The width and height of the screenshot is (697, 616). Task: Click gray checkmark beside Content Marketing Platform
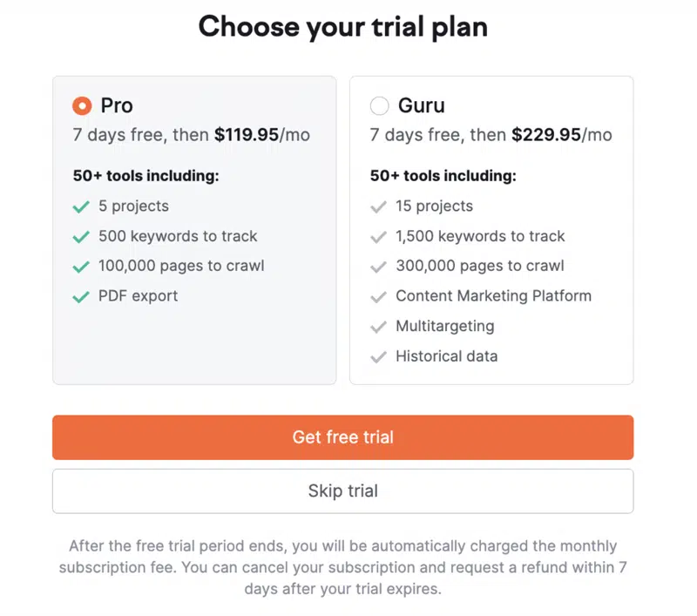pyautogui.click(x=378, y=297)
